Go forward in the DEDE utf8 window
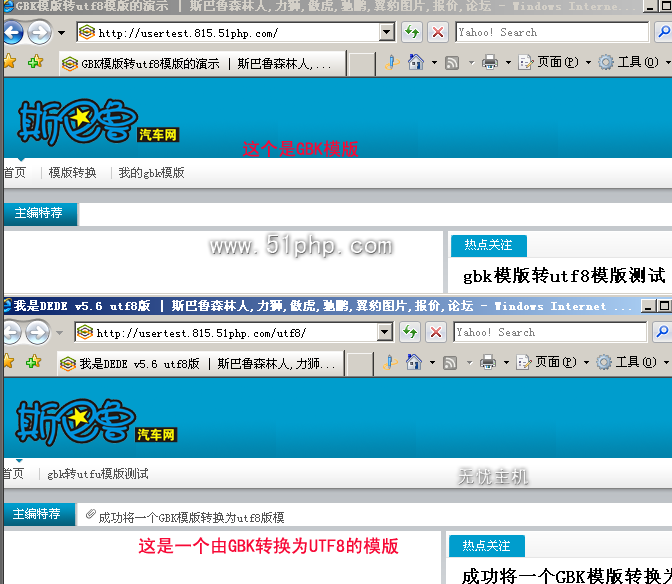 coord(39,333)
